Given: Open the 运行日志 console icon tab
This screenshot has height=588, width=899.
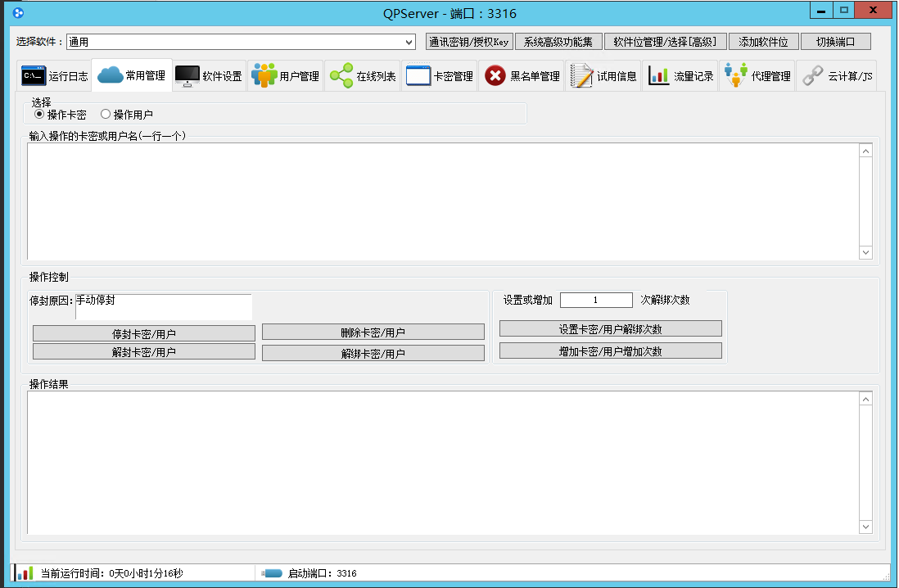Looking at the screenshot, I should click(x=34, y=76).
